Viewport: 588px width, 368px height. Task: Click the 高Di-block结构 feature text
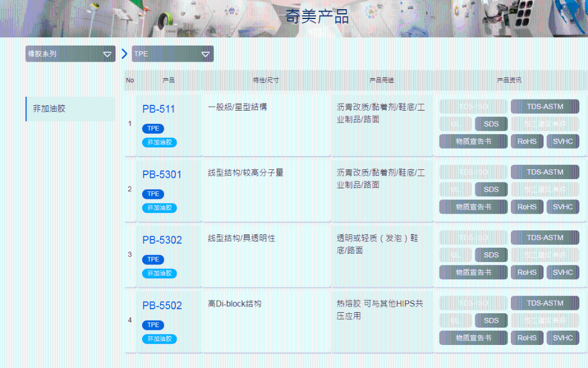[x=235, y=304]
